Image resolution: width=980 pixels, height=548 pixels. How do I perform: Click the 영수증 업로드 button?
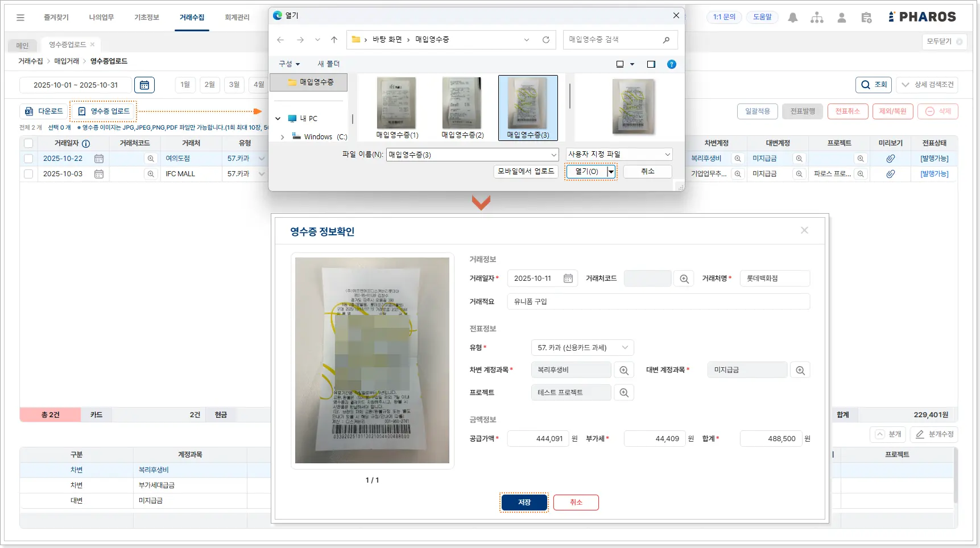[x=104, y=111]
